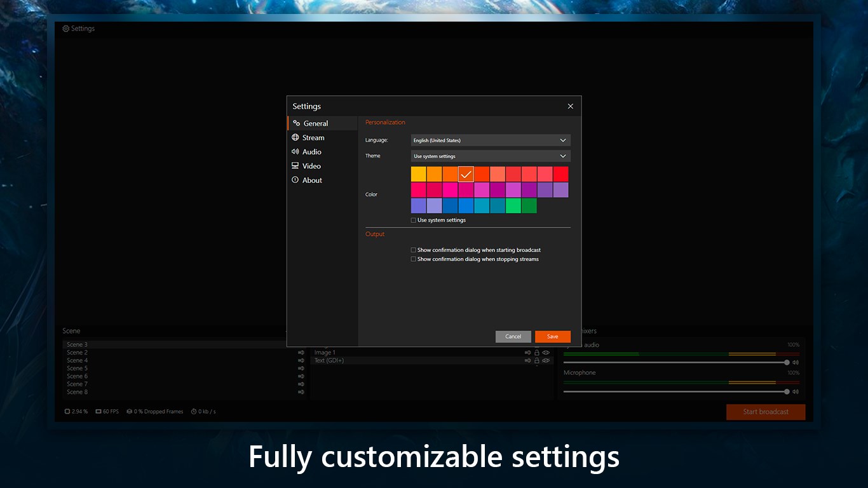
Task: Choose the checked orange color swatch
Action: coord(466,174)
